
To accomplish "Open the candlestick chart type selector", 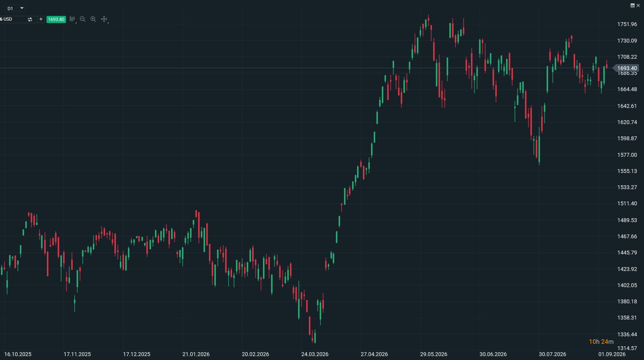I will click(72, 19).
